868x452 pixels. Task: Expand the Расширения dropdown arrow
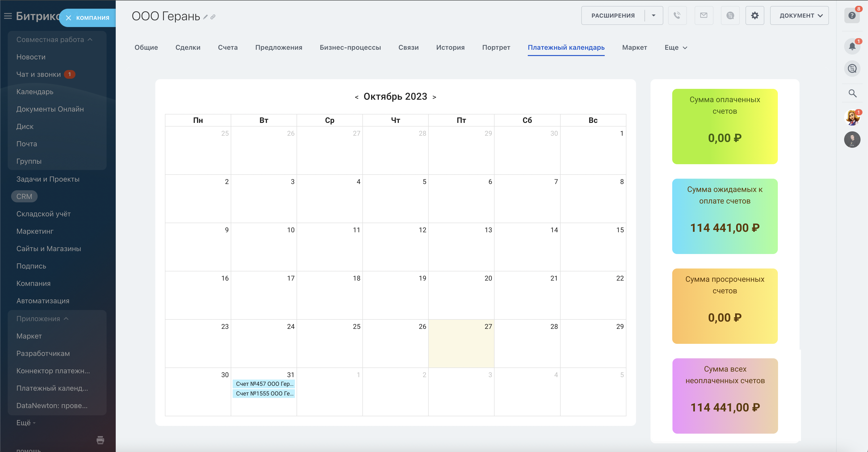[x=653, y=15]
